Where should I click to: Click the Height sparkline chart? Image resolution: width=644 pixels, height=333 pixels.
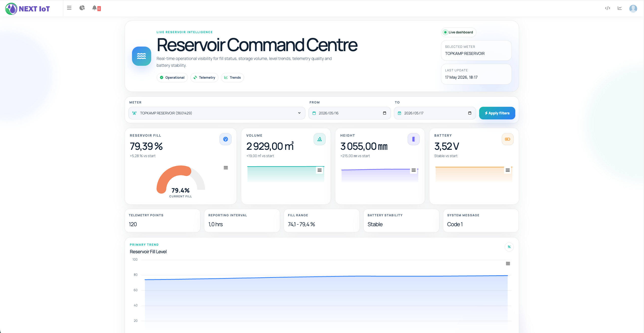coord(380,175)
